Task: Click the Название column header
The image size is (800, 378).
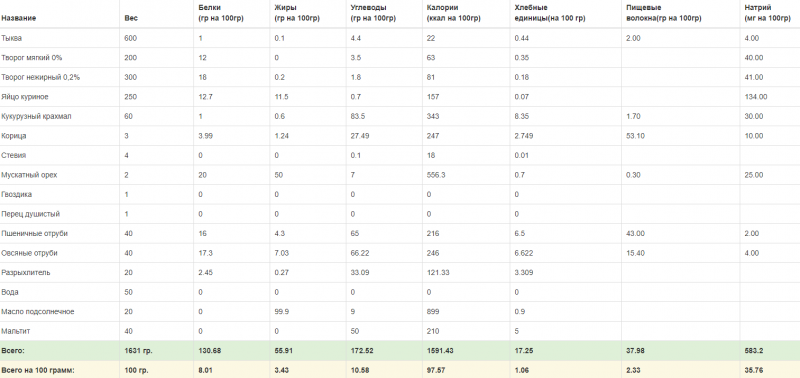Action: tap(18, 18)
